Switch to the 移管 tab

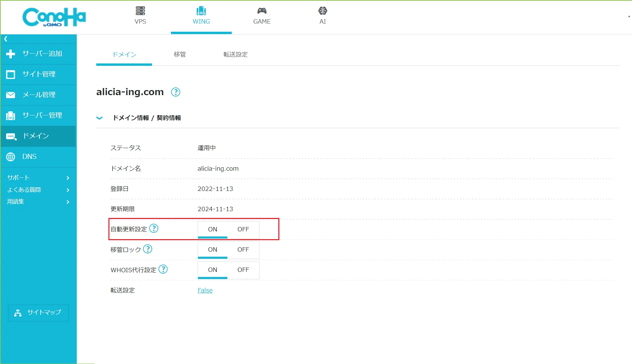(x=180, y=55)
